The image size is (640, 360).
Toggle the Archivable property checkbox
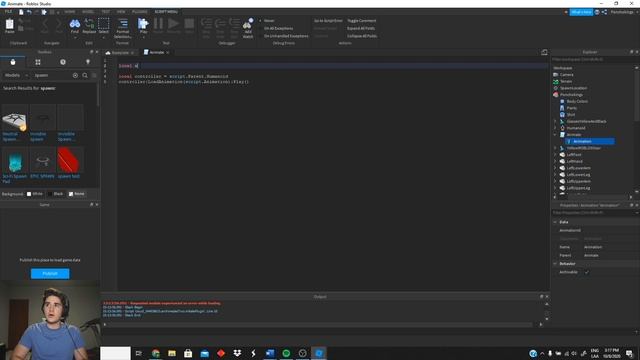click(x=587, y=272)
